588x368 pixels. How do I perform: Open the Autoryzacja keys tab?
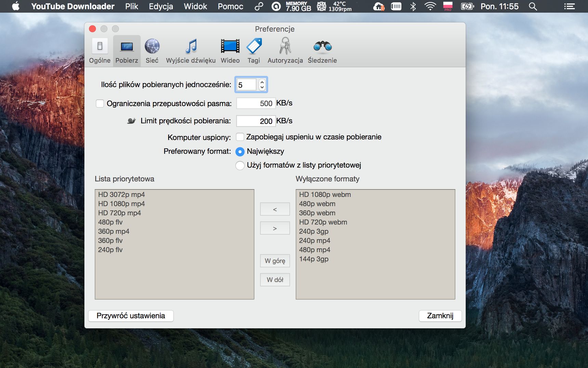[285, 51]
